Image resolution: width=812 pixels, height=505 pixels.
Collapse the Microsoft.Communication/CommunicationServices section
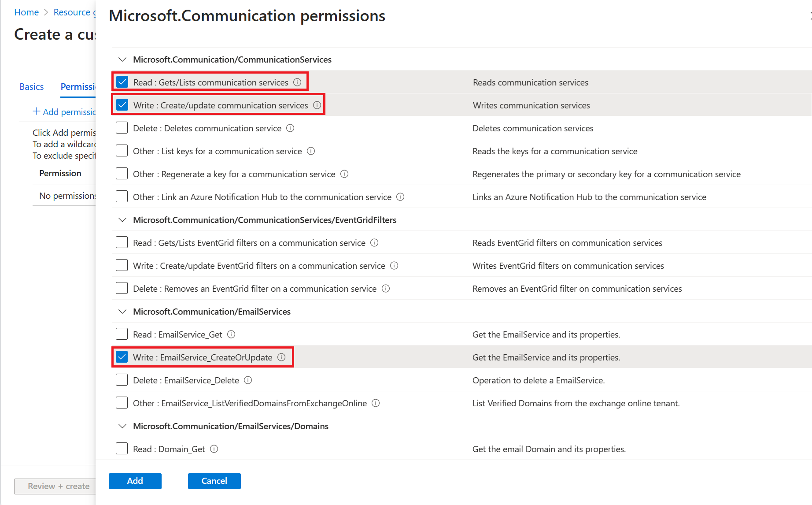(122, 59)
